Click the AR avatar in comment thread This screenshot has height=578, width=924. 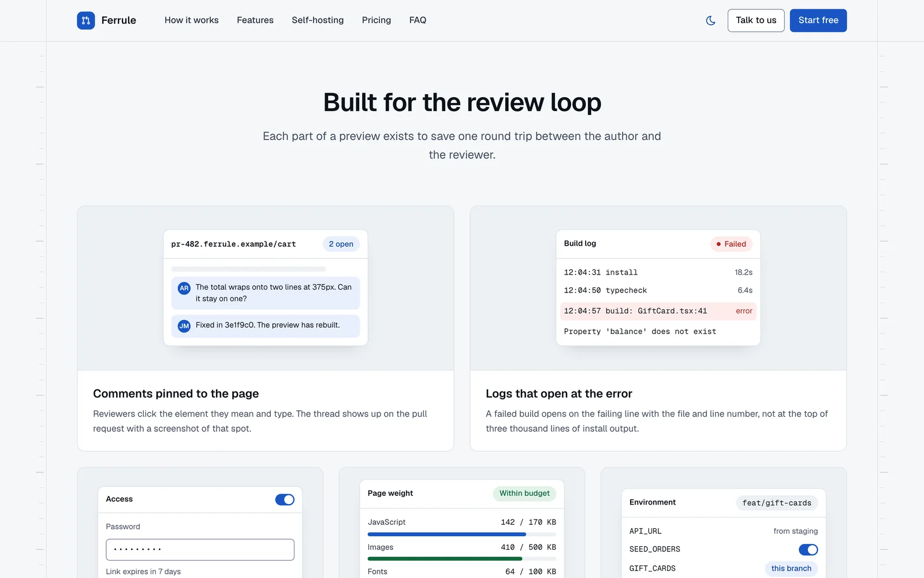click(x=184, y=288)
